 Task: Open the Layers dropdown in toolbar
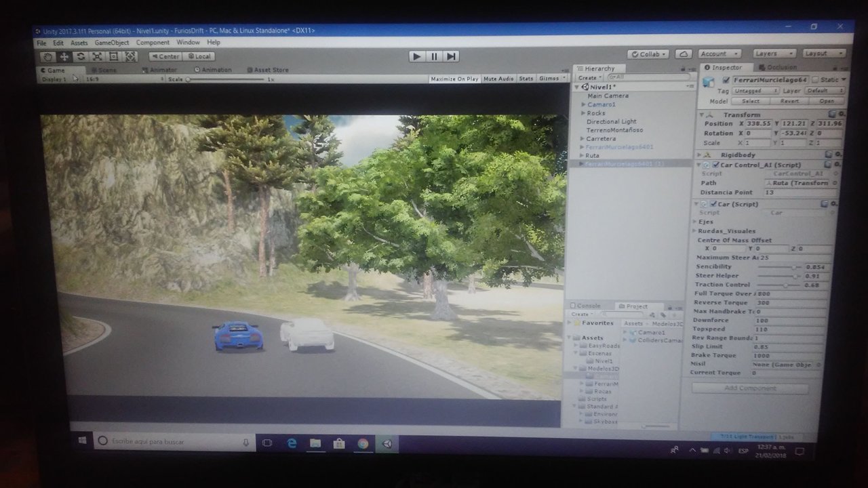pyautogui.click(x=774, y=53)
